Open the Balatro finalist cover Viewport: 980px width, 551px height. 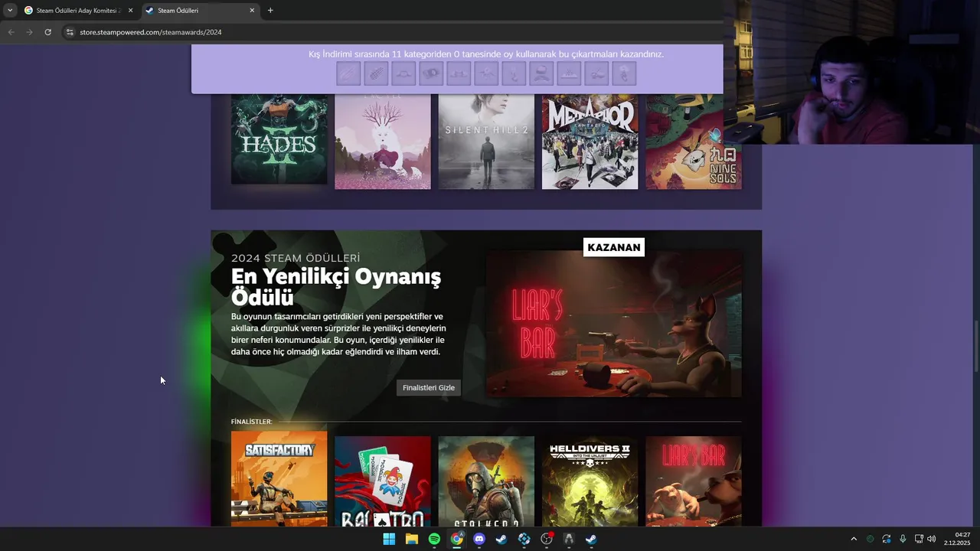[x=383, y=481]
